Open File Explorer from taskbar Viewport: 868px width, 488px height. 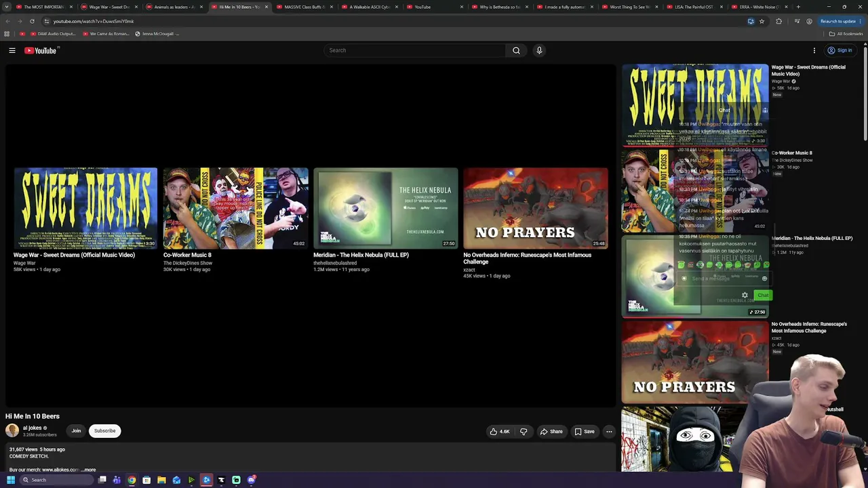161,480
